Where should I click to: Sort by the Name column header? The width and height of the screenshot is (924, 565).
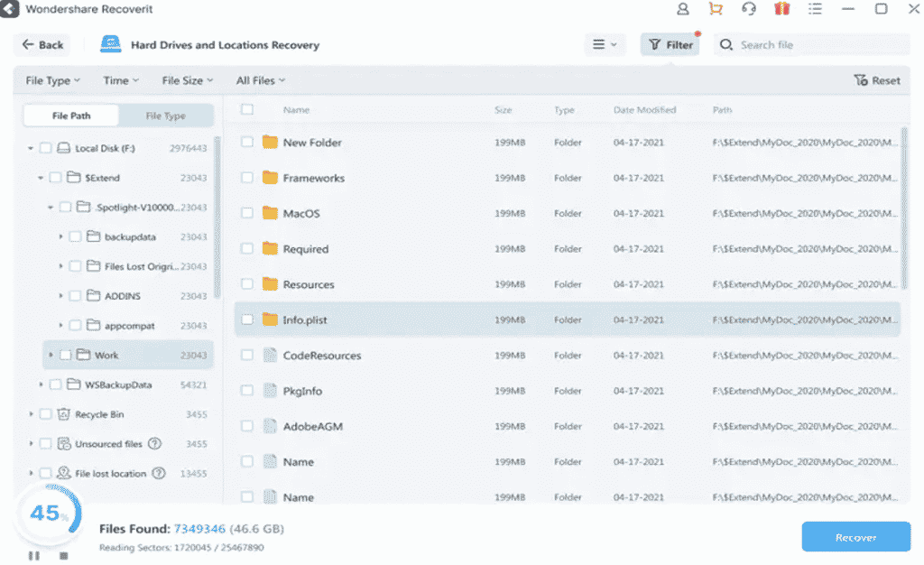(x=296, y=109)
